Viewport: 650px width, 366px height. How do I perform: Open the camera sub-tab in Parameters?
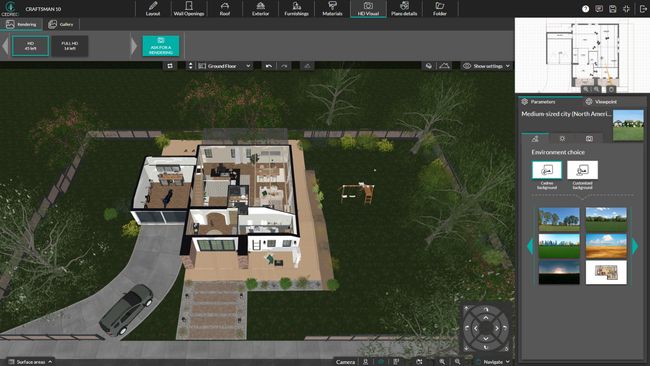coord(589,138)
